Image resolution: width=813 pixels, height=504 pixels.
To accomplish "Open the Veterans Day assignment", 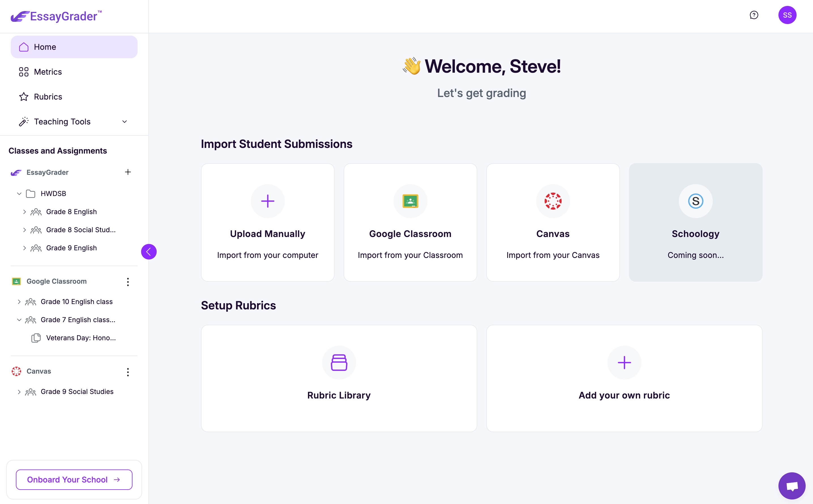I will click(81, 338).
